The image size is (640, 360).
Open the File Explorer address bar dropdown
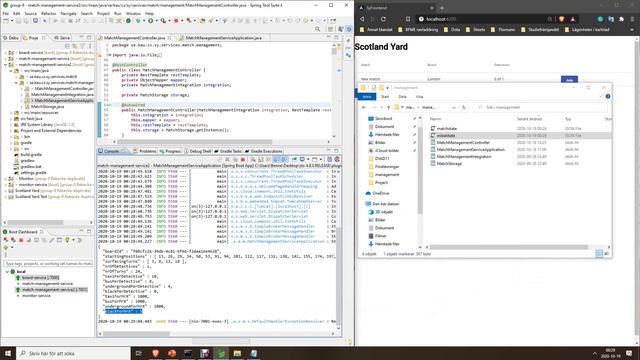(x=453, y=107)
